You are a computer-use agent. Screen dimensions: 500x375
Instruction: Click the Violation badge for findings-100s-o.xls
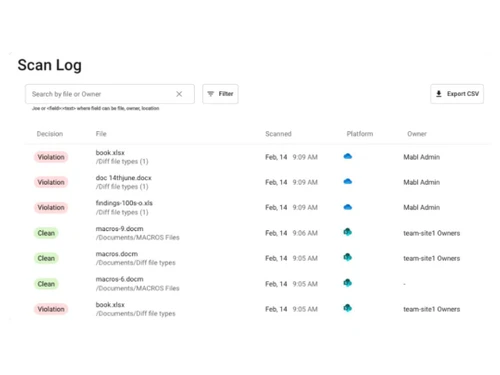51,208
